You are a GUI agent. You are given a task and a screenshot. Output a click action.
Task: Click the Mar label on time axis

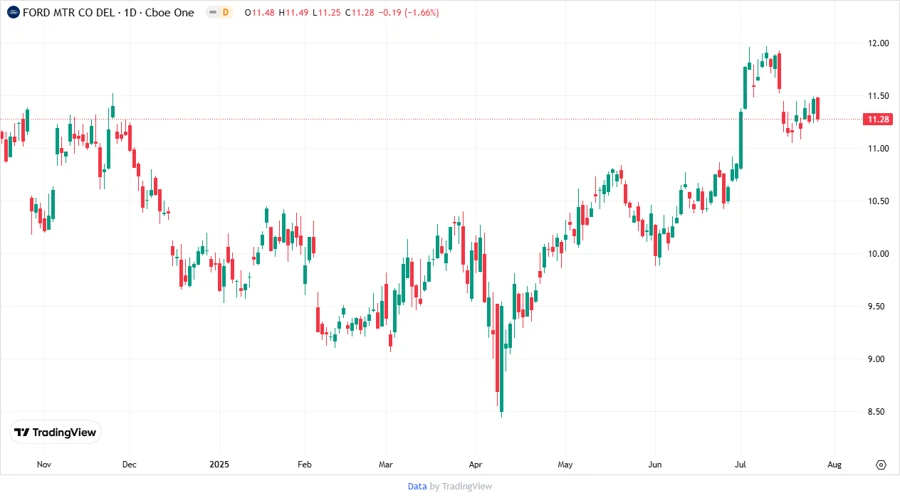click(386, 464)
